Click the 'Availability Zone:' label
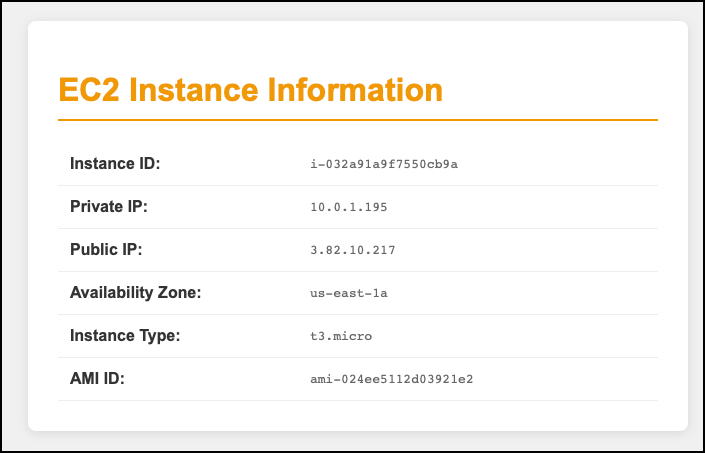 click(136, 293)
